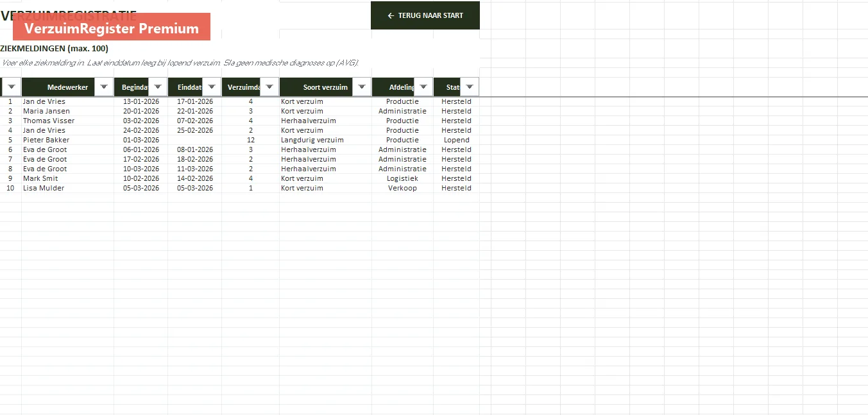Select begin date 01-03-2026
This screenshot has width=868, height=415.
[141, 140]
